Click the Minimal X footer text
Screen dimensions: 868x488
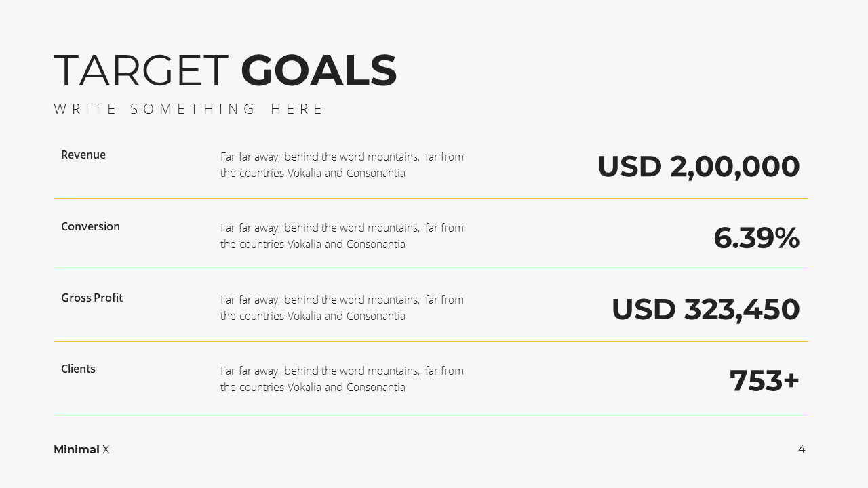tap(81, 449)
